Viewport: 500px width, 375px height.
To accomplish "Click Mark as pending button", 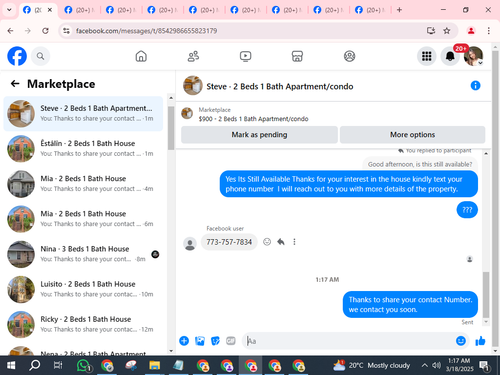I will click(259, 135).
